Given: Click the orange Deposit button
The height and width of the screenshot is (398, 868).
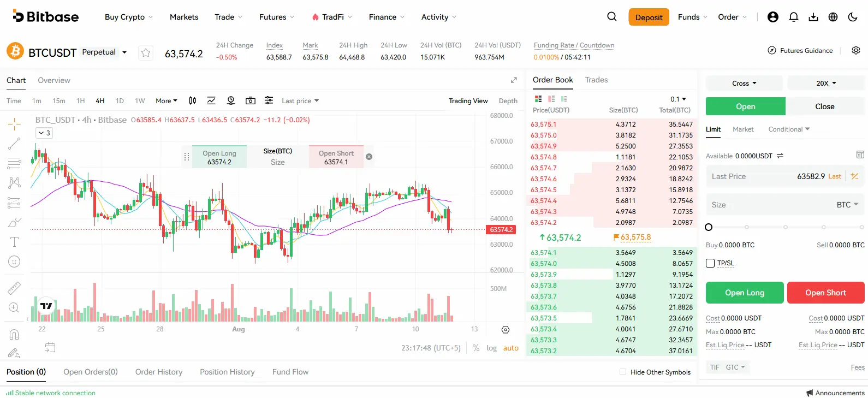Looking at the screenshot, I should coord(649,17).
